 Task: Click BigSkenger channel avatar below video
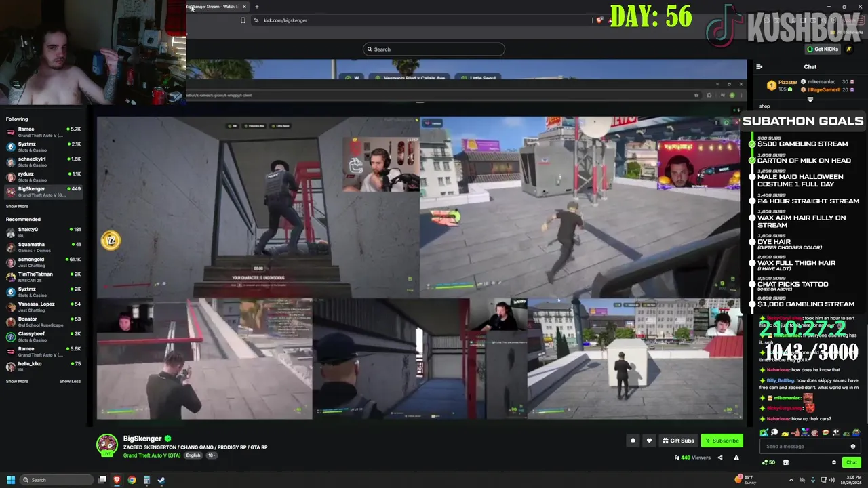tap(106, 445)
